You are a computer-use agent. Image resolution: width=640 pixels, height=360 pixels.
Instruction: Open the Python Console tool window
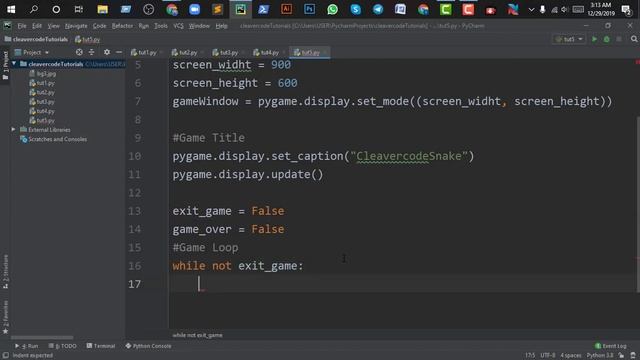tap(148, 346)
